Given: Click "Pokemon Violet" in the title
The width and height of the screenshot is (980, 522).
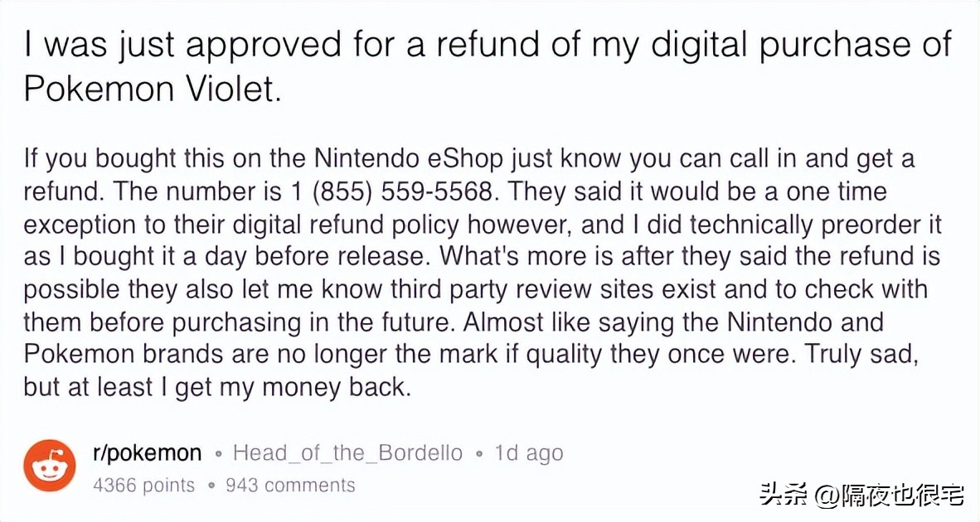Looking at the screenshot, I should 153,89.
